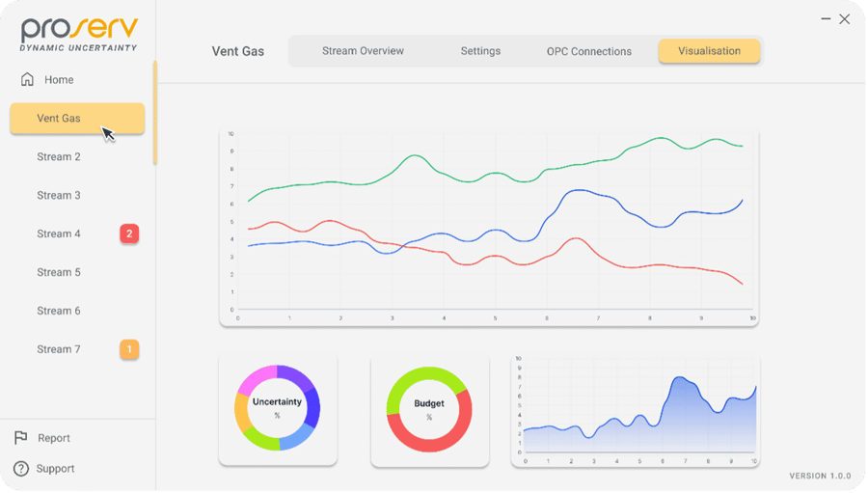Choose Stream 5 in the stream list
868x493 pixels.
point(59,272)
